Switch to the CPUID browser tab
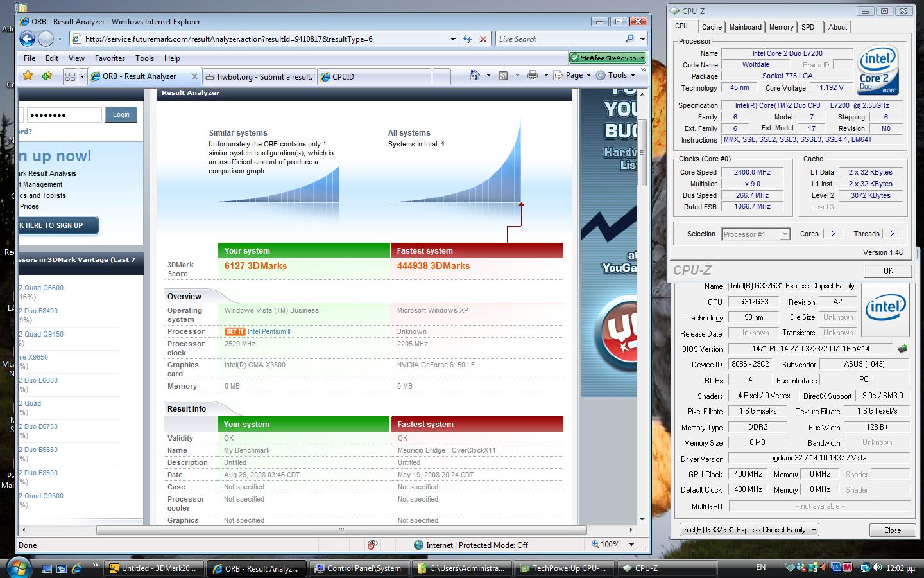 (x=373, y=76)
